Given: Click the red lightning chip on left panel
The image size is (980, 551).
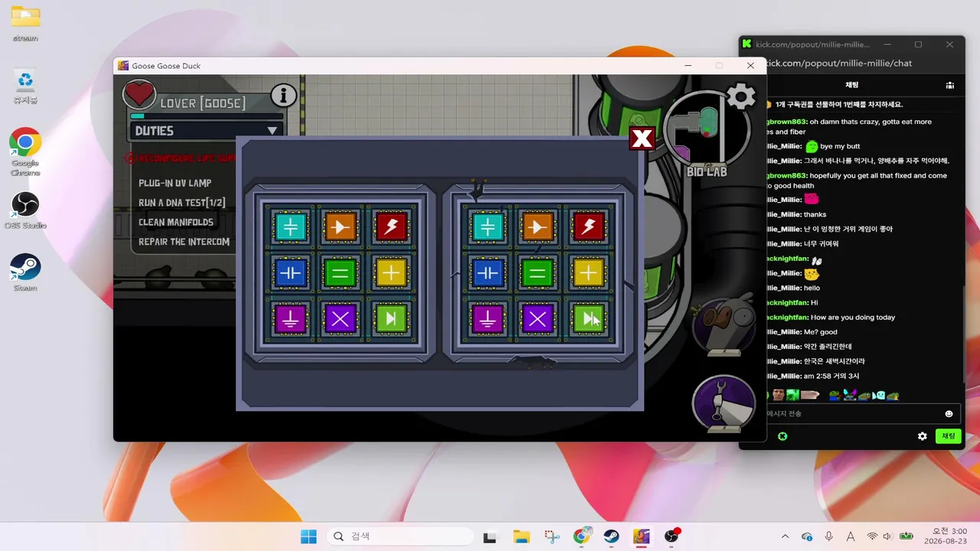Looking at the screenshot, I should click(x=390, y=227).
